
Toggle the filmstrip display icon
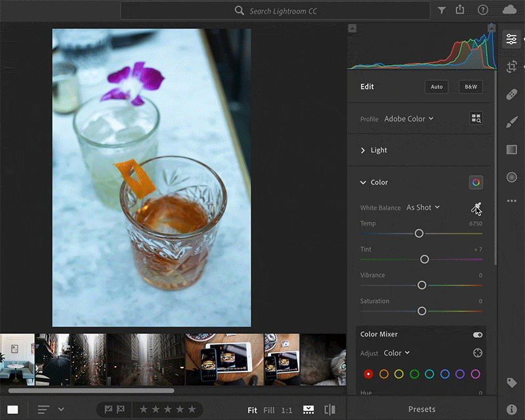coord(308,409)
